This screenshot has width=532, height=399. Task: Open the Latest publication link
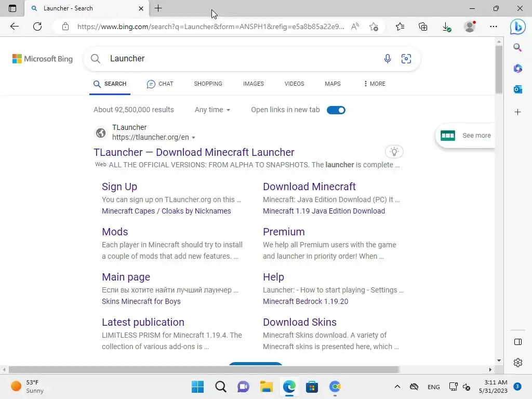point(143,322)
